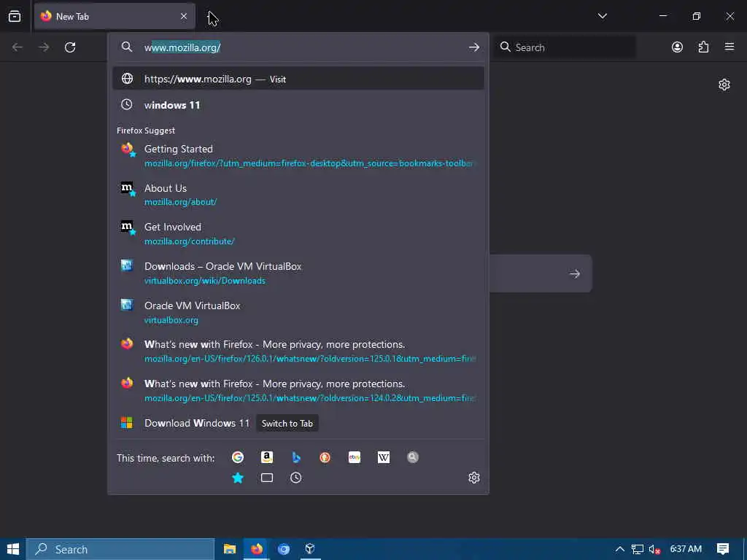The height and width of the screenshot is (560, 747).
Task: Open the Get Involved bookmark suggestion
Action: point(298,234)
